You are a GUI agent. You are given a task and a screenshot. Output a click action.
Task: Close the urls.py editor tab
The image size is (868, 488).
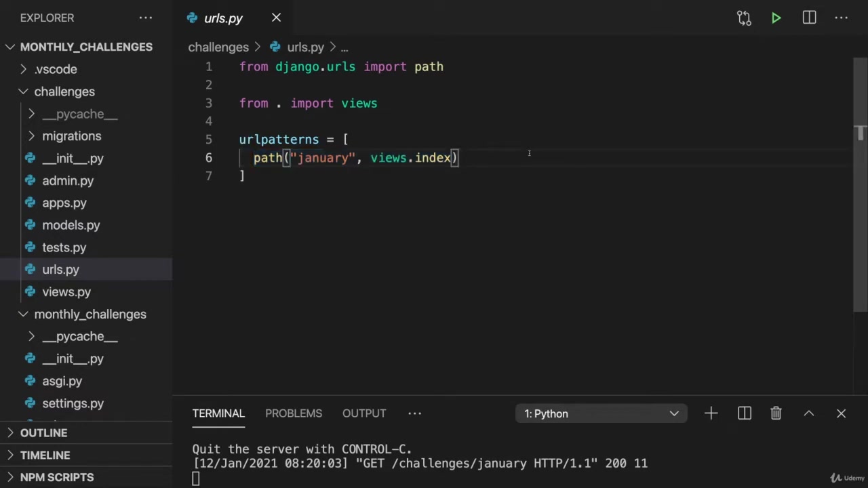[276, 18]
